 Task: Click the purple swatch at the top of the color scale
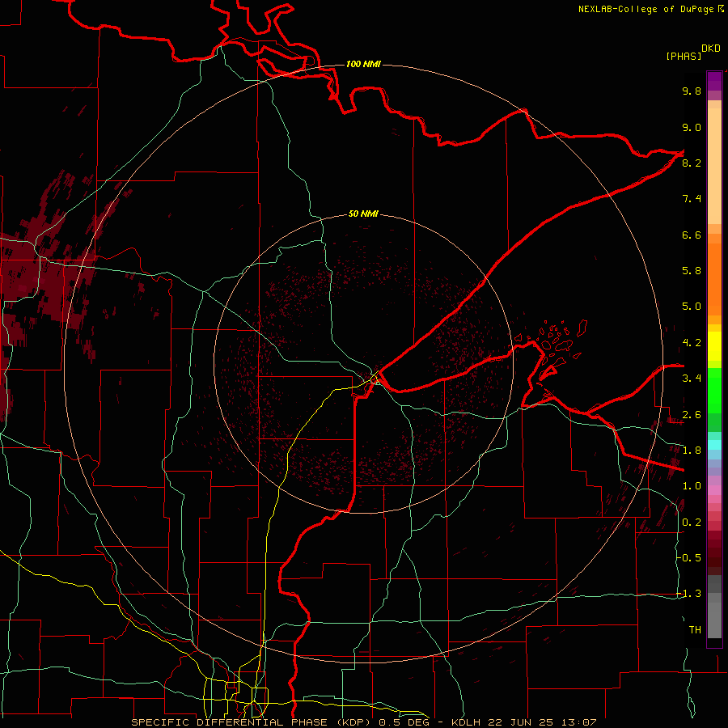714,81
